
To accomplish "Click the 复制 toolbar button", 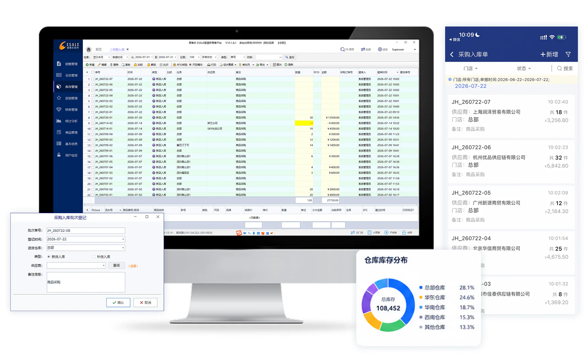I will tap(126, 65).
